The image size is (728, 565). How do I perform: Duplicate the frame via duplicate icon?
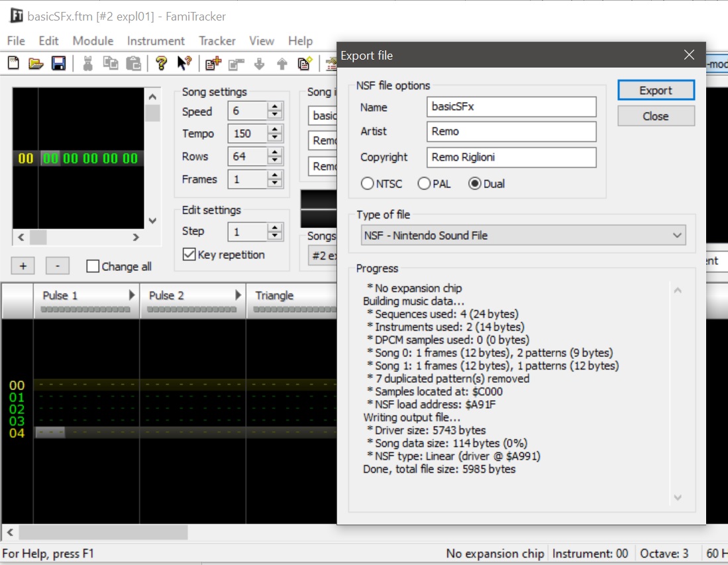[x=305, y=63]
